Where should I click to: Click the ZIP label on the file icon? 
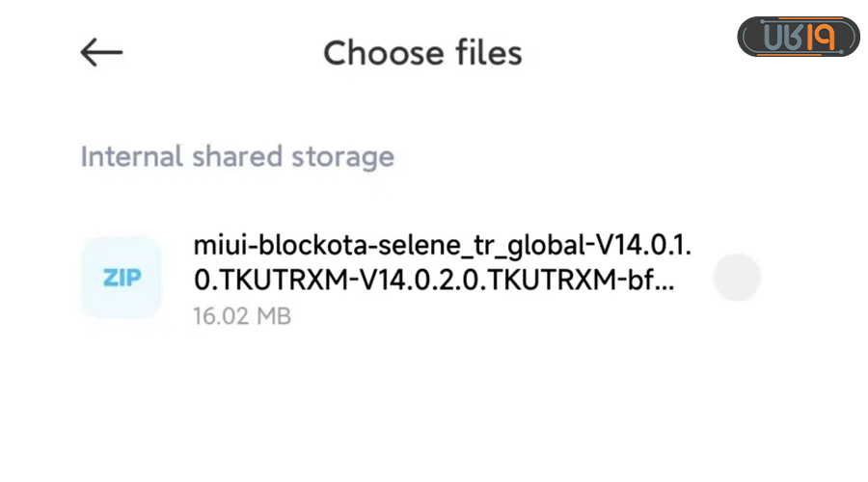[122, 278]
